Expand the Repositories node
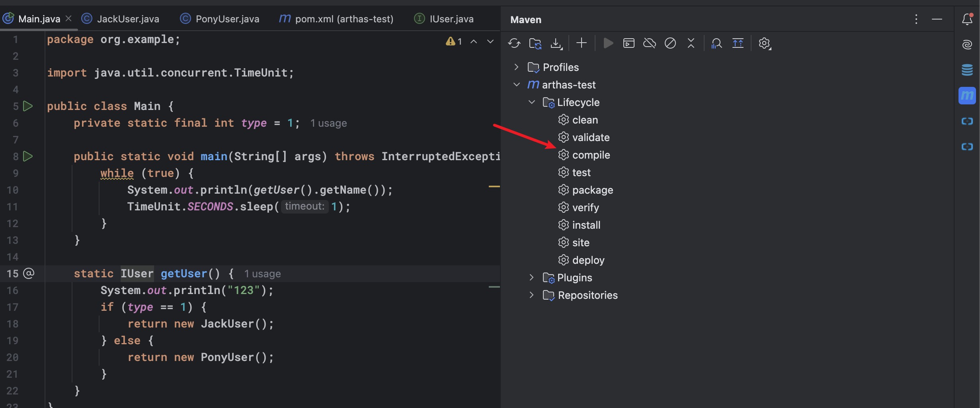The image size is (980, 408). (x=531, y=295)
